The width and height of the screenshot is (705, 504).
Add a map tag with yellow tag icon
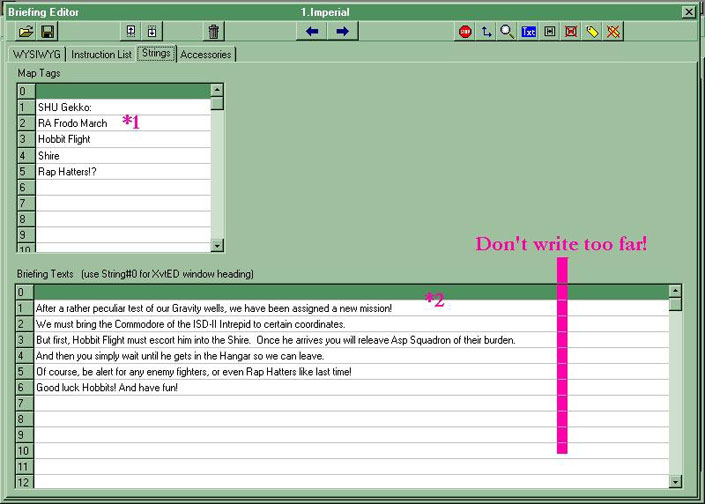592,31
